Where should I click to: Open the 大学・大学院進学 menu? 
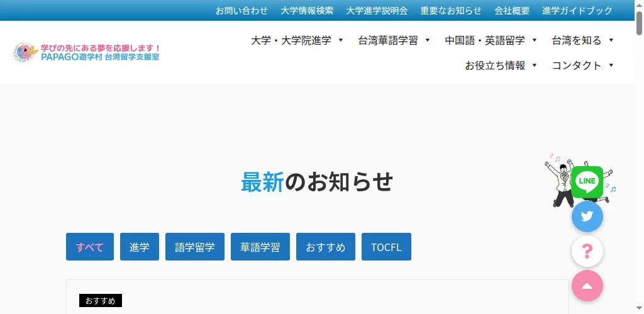click(291, 40)
